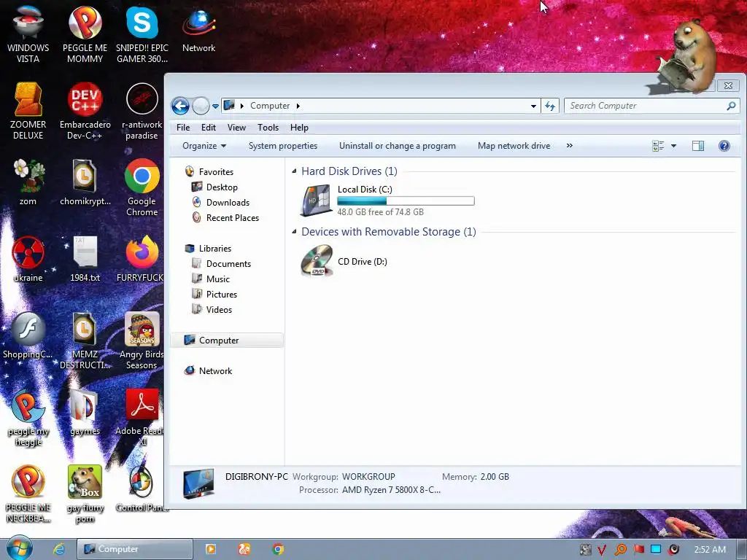Click Map network drive

[514, 146]
